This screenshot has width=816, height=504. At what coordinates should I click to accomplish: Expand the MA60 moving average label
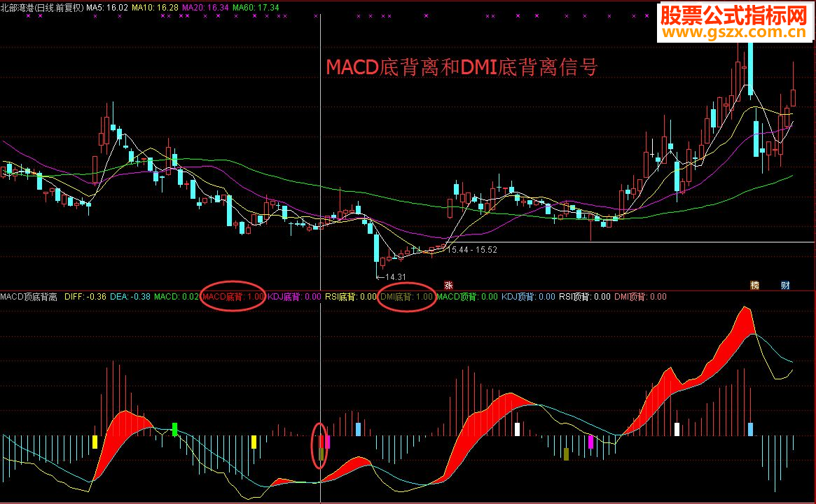point(256,6)
